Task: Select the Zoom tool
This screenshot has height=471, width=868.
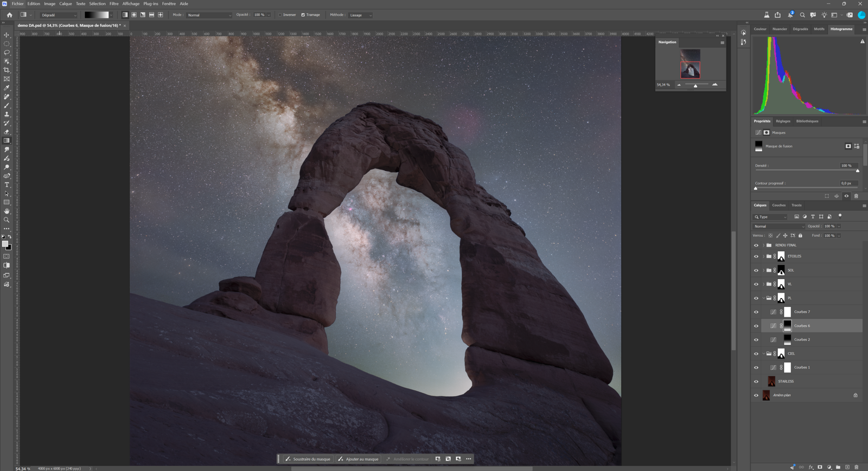Action: (7, 220)
